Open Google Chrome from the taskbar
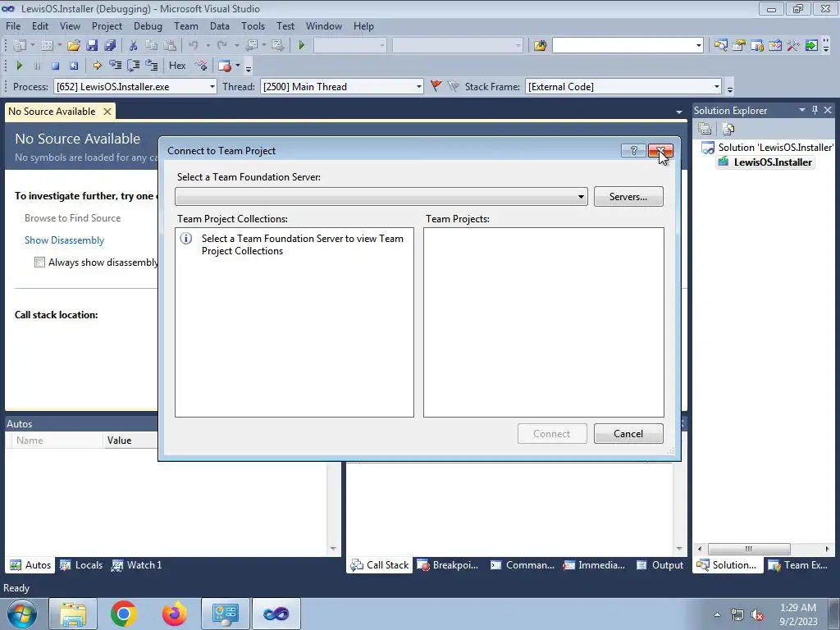Viewport: 840px width, 630px height. (124, 614)
